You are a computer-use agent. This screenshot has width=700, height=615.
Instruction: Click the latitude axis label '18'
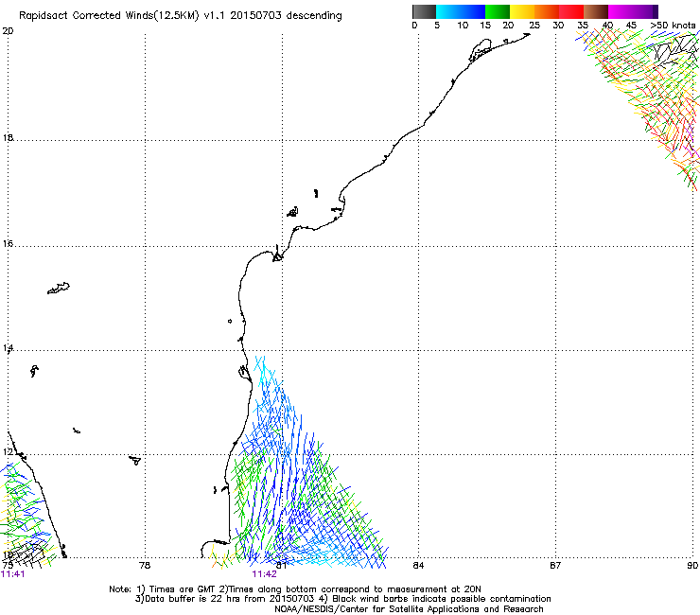coord(8,137)
